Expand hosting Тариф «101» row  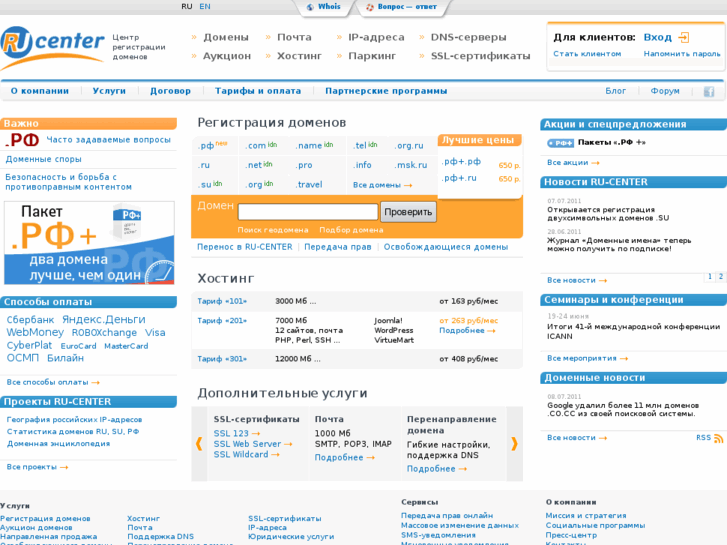(357, 301)
